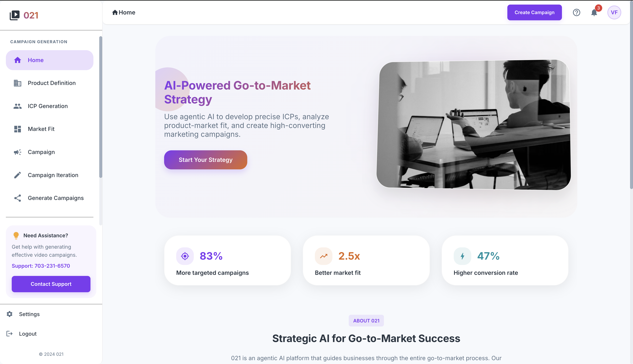This screenshot has height=364, width=633.
Task: Click the trending arrow icon beside 2.5x
Action: click(x=323, y=256)
